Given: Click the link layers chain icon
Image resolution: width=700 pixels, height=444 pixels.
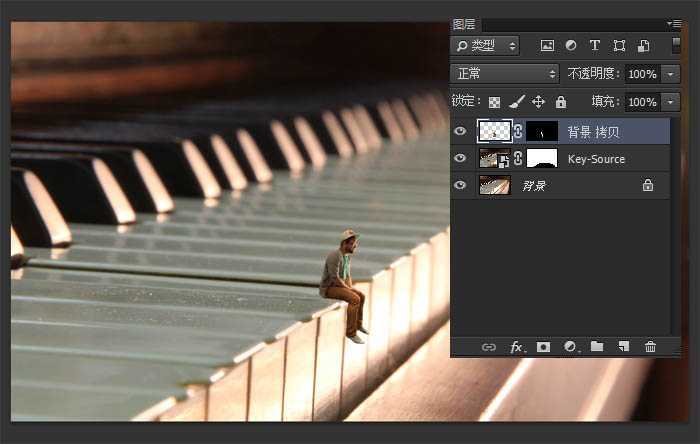Looking at the screenshot, I should click(x=489, y=347).
